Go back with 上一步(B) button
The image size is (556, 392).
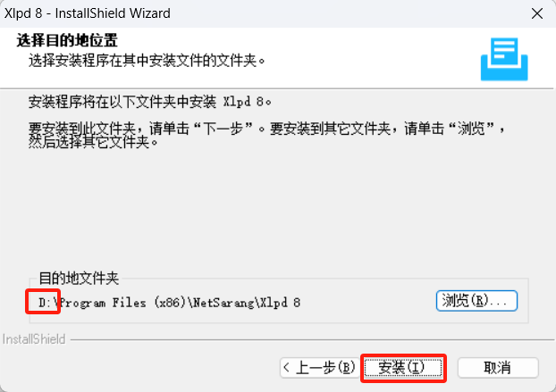pyautogui.click(x=319, y=368)
